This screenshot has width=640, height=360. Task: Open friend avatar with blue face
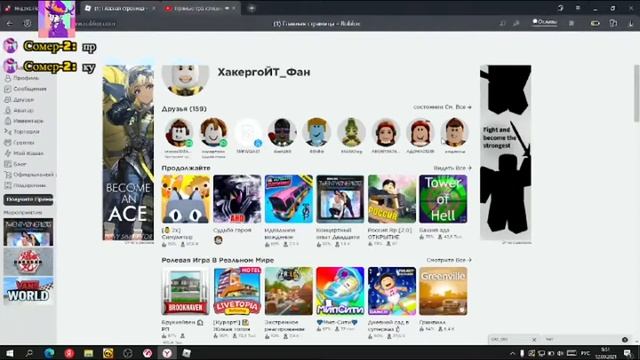(x=317, y=133)
